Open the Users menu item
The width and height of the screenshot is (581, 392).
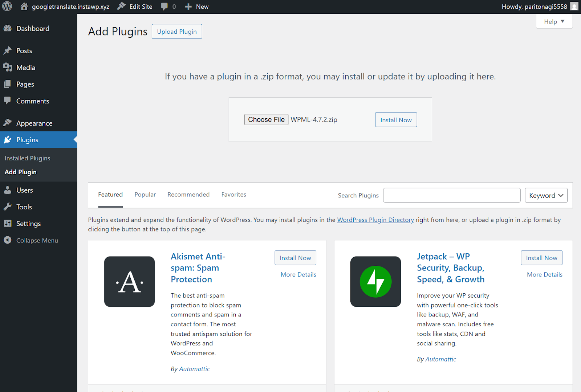tap(38, 190)
